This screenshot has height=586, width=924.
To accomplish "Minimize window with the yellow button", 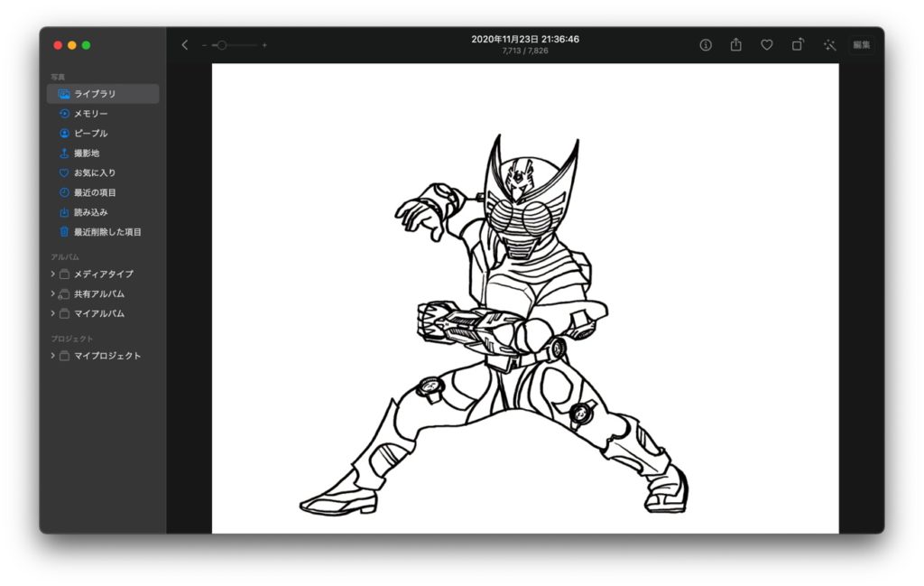I will tap(72, 45).
